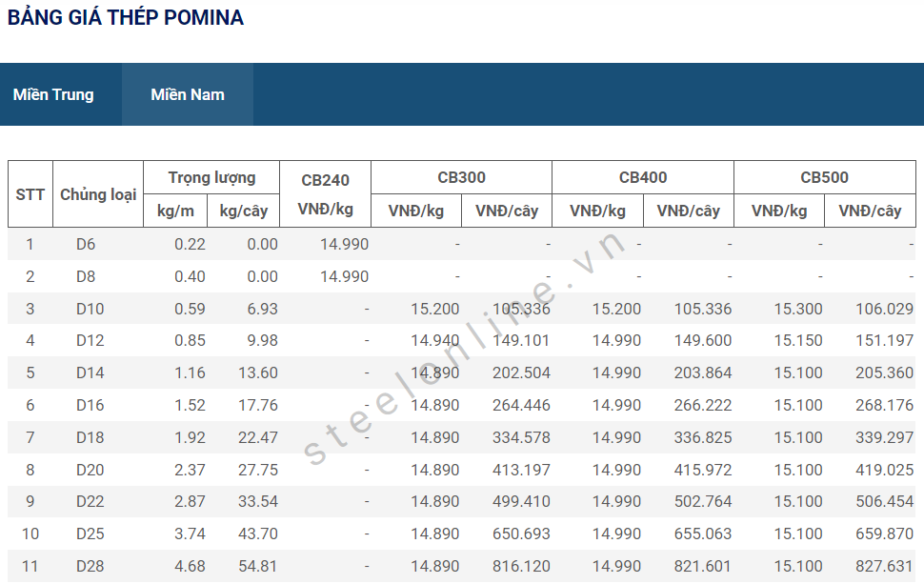This screenshot has width=924, height=584.
Task: Select the D20 product cell
Action: point(90,470)
